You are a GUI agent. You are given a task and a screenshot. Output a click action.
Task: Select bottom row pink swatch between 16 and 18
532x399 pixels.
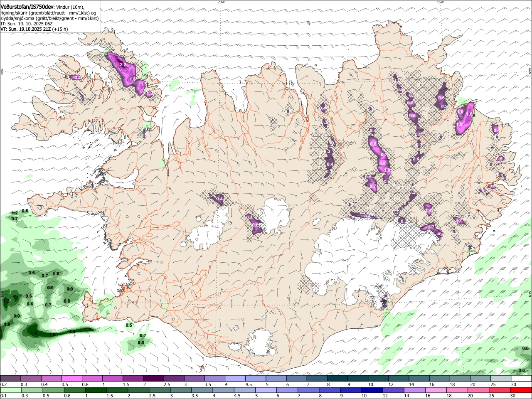pos(436,390)
